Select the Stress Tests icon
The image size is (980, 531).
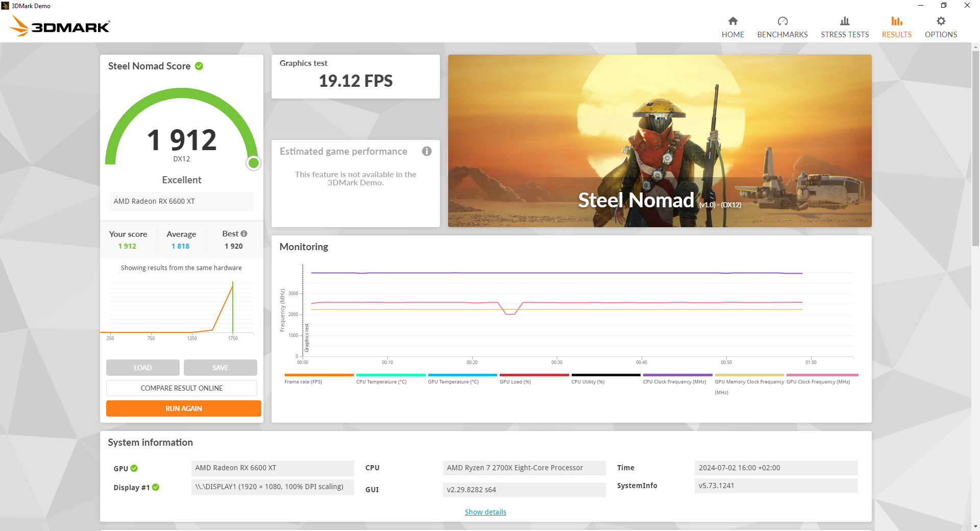(844, 21)
